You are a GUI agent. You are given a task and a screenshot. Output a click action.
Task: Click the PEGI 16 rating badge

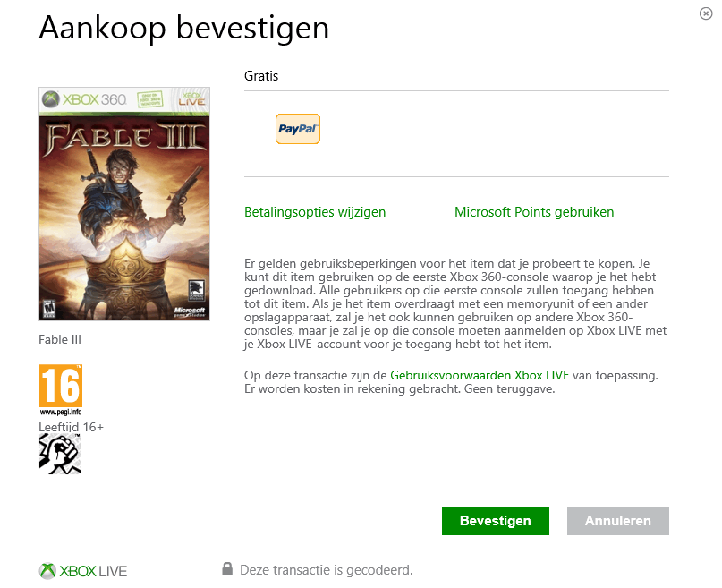61,390
